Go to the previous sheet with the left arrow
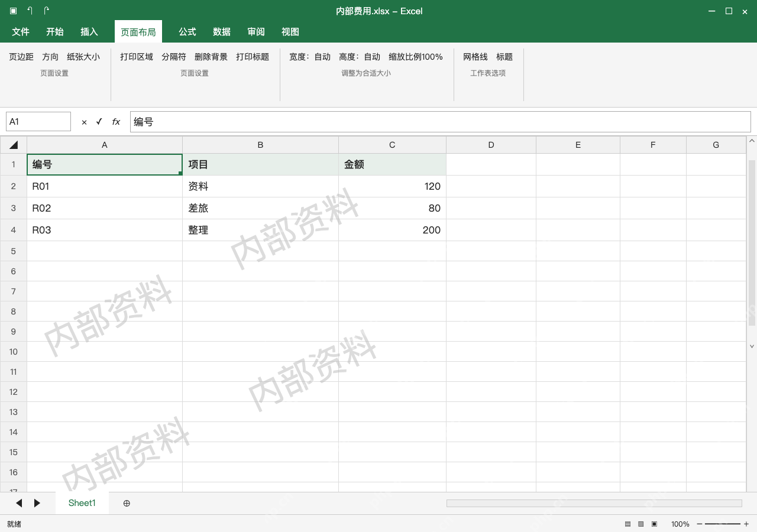Image resolution: width=757 pixels, height=532 pixels. coord(19,503)
